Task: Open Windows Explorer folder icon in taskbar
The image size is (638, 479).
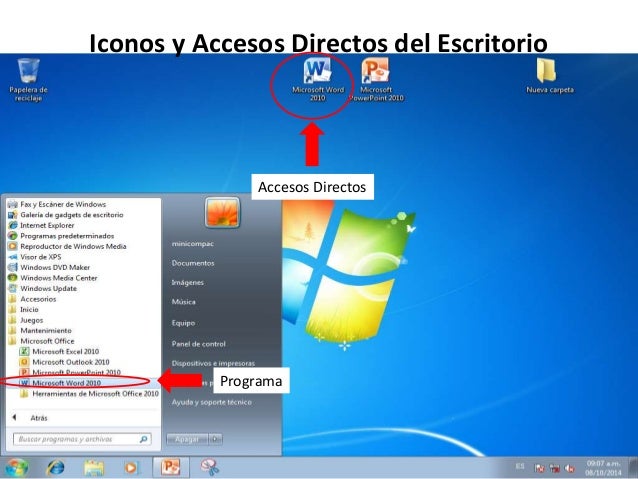Action: click(x=94, y=468)
